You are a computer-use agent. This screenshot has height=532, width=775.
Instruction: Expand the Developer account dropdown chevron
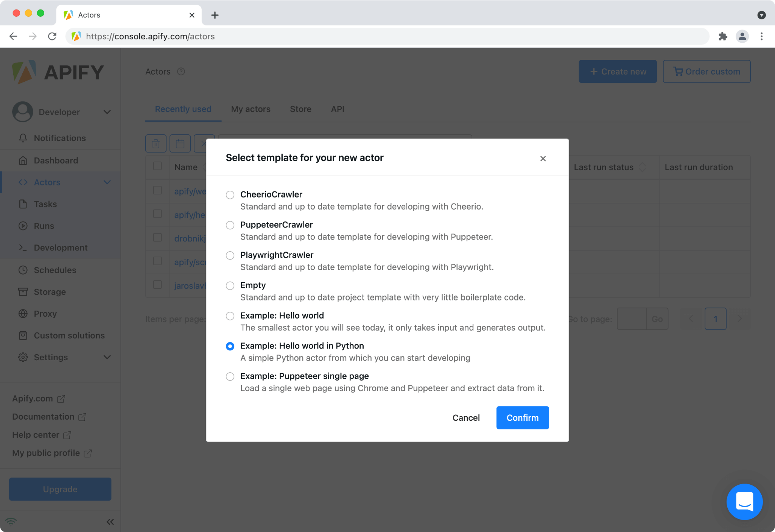point(107,112)
